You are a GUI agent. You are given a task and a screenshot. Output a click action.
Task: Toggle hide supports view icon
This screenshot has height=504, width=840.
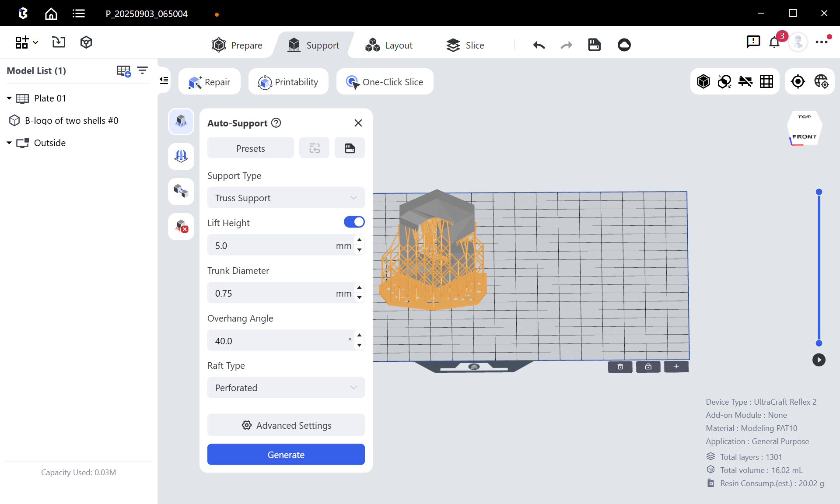745,81
